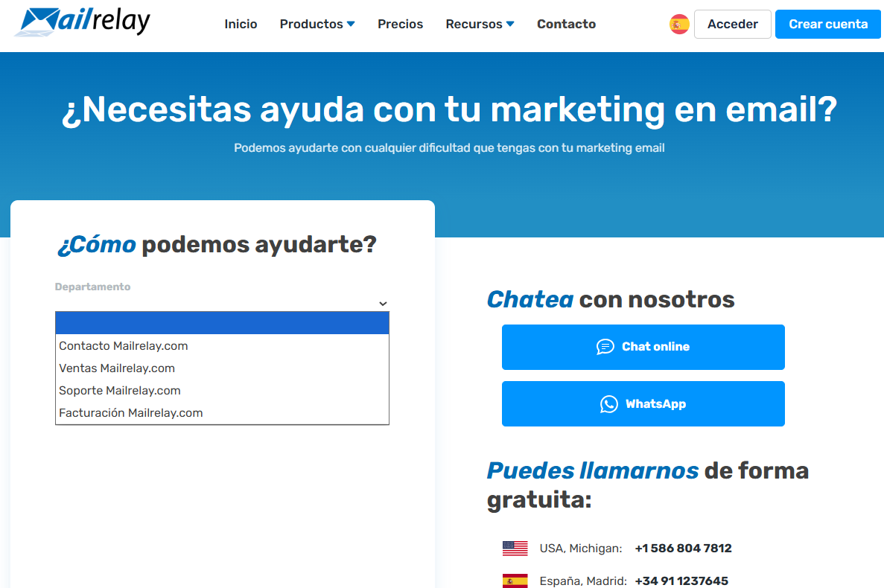Call the USA number +1 586 804 7812
This screenshot has width=884, height=588.
coord(683,548)
